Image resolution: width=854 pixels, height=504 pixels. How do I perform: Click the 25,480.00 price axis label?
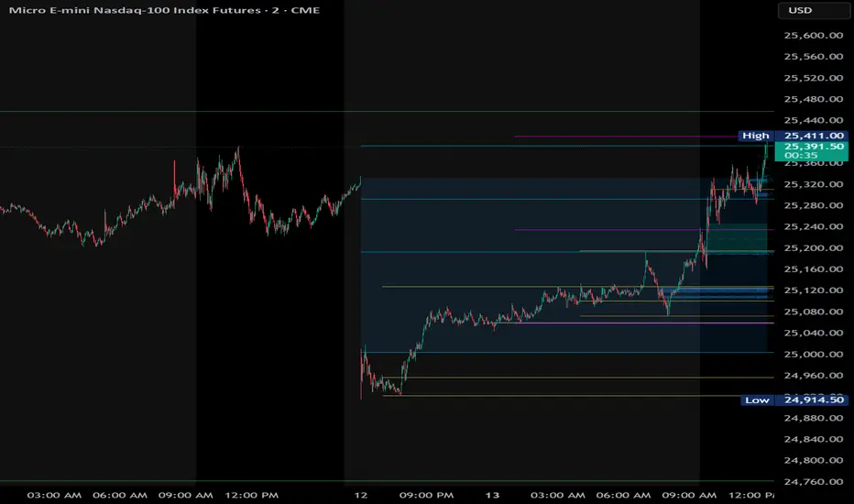(x=813, y=99)
